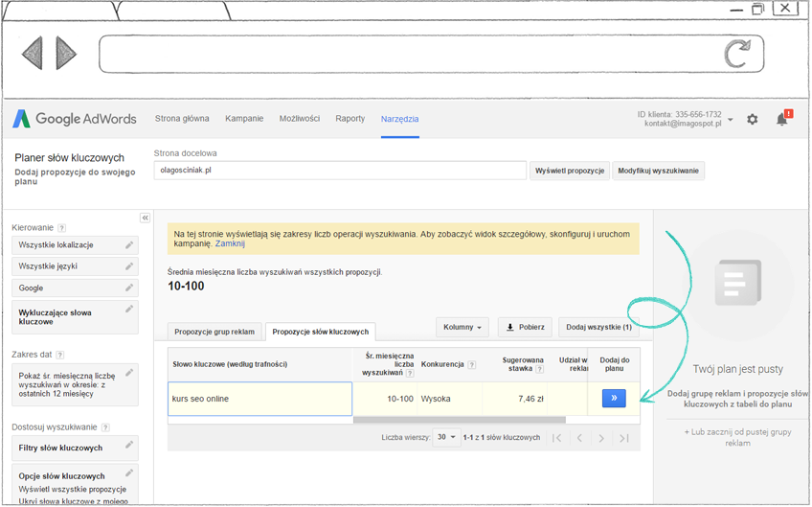Open the notifications bell

tap(782, 119)
